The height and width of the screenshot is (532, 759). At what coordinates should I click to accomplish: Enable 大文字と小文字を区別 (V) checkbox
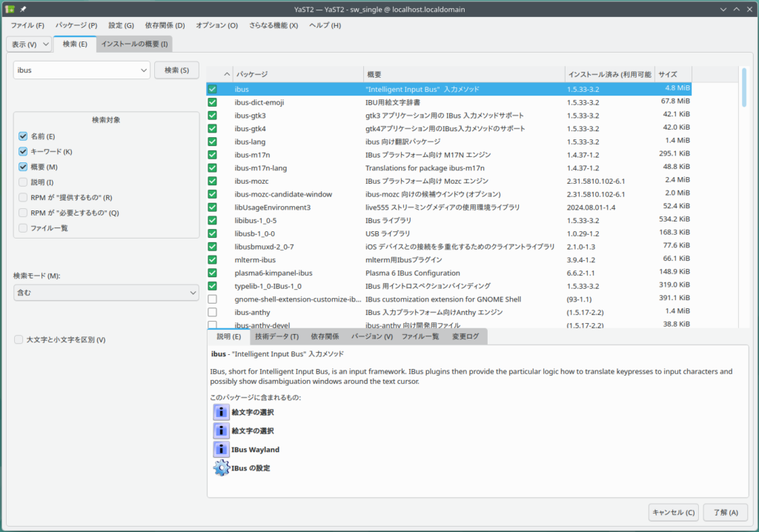click(x=19, y=339)
